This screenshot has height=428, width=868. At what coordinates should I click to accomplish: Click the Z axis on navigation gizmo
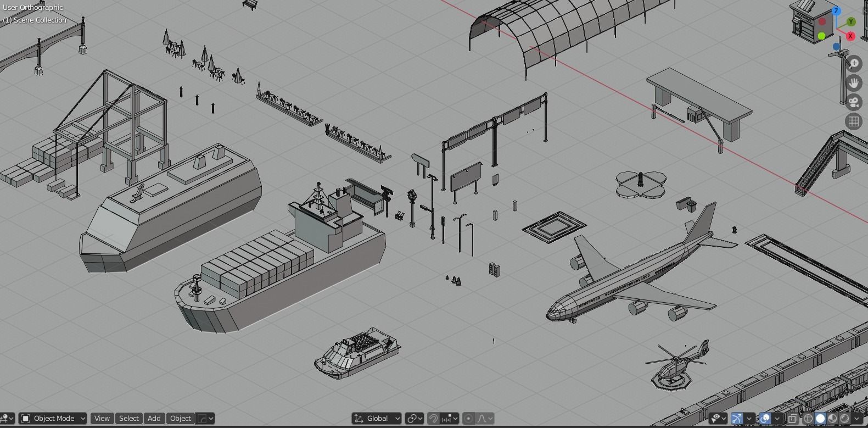point(836,11)
